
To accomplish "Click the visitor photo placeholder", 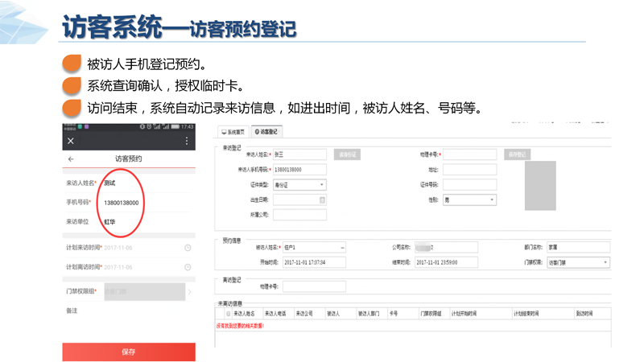I will [x=540, y=185].
